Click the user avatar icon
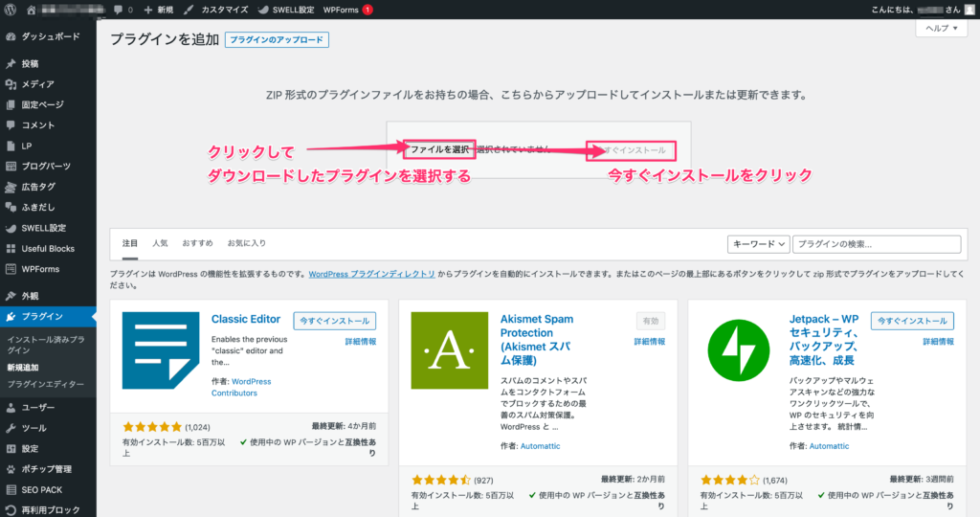This screenshot has width=980, height=517. (969, 10)
